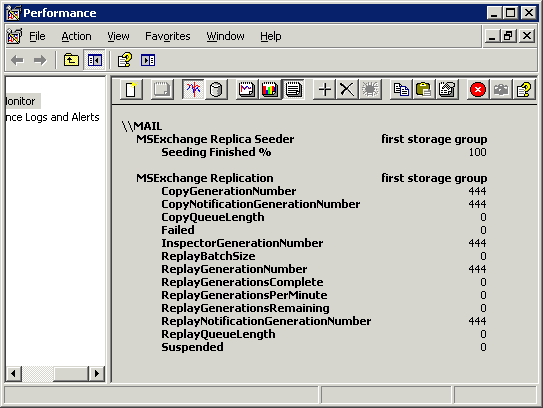
Task: Click the \\MAIL computer name
Action: pyautogui.click(x=142, y=126)
